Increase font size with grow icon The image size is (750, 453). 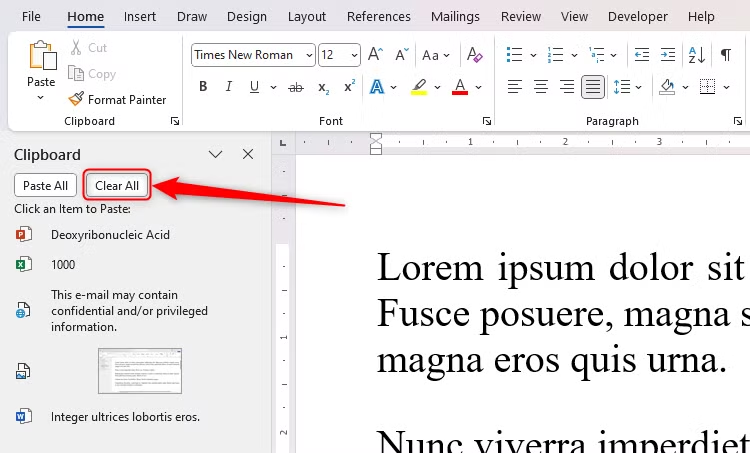point(375,54)
